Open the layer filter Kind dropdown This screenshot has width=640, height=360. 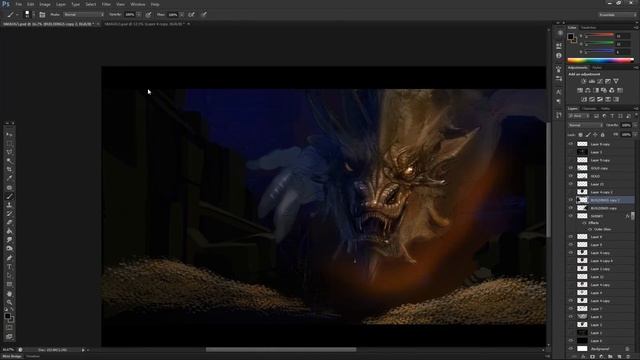579,116
